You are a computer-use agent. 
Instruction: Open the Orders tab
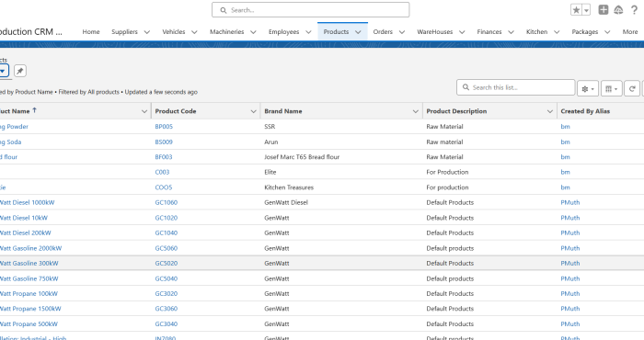[383, 31]
